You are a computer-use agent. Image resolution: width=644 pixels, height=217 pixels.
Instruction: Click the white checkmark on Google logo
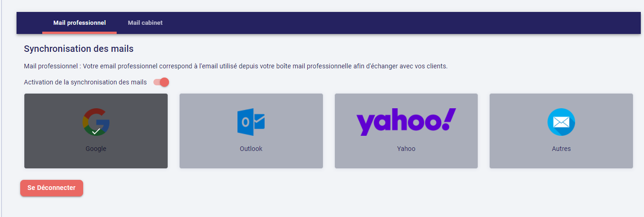(x=96, y=131)
